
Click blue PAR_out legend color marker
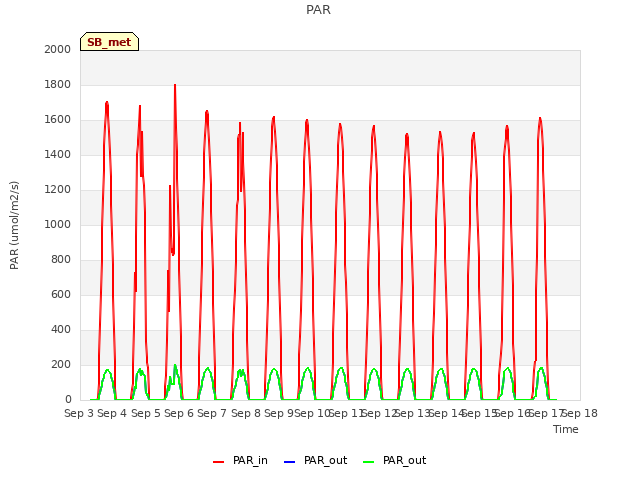click(x=289, y=462)
